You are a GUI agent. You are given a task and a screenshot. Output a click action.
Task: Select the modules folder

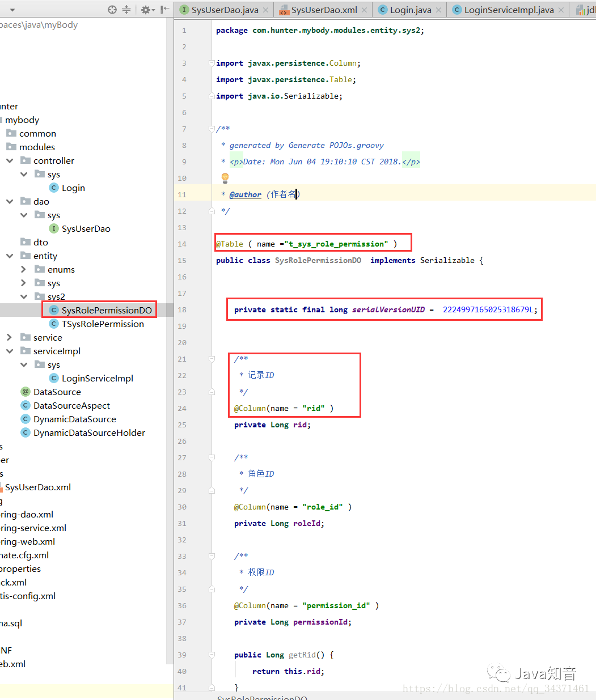coord(37,147)
